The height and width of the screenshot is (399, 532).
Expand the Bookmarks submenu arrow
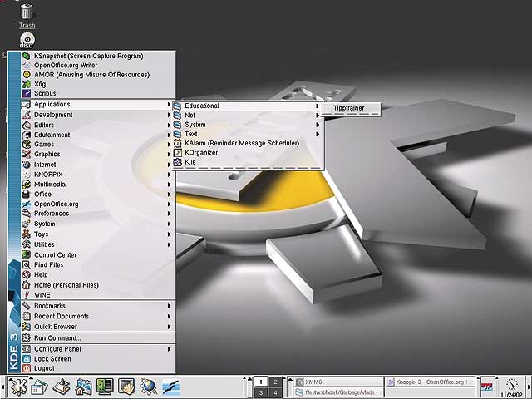(169, 306)
